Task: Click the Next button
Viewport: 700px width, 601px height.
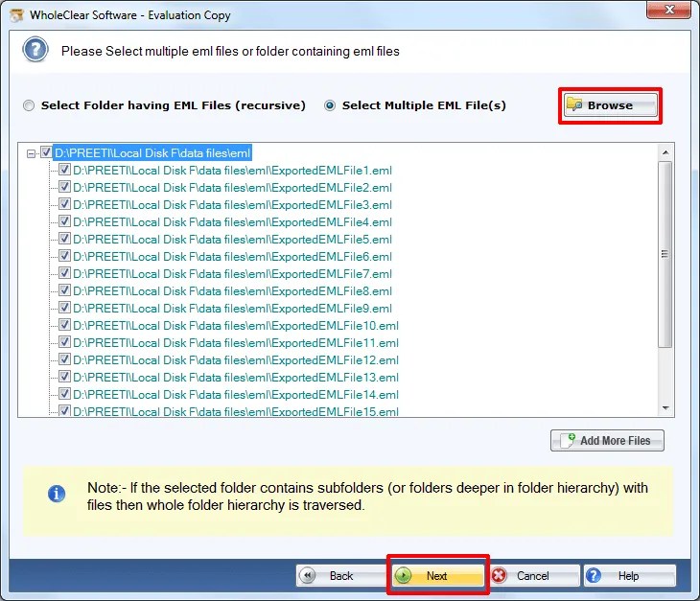Action: 437,575
